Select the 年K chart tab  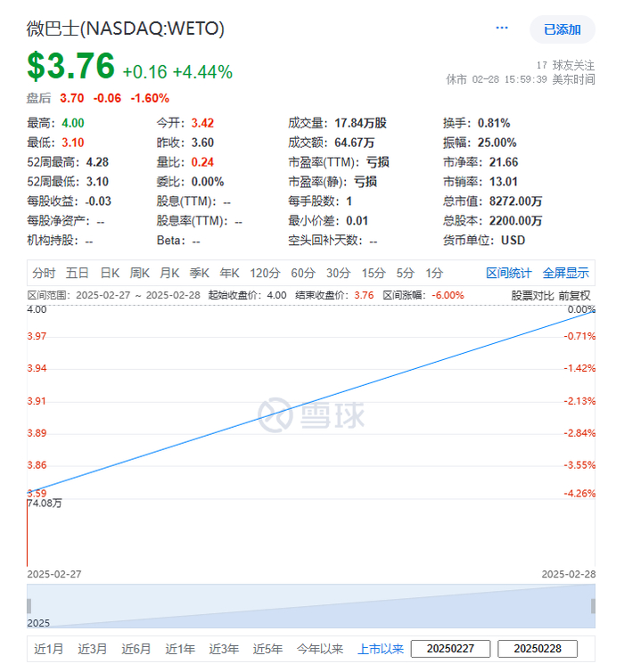(229, 273)
